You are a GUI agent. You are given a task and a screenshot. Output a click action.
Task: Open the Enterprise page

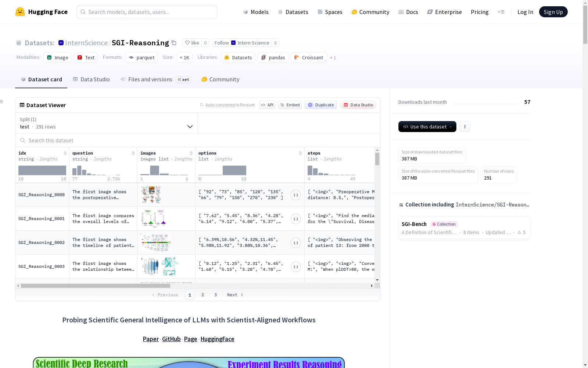tap(444, 12)
